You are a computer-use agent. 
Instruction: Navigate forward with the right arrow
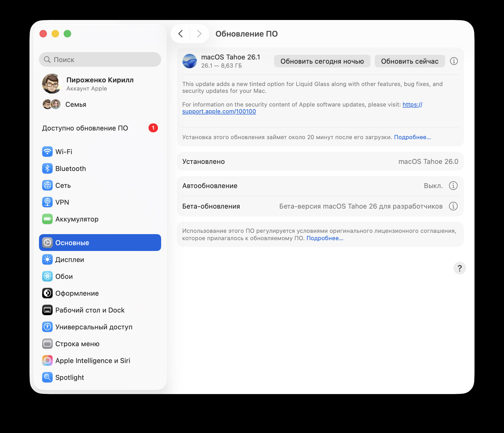tap(199, 34)
